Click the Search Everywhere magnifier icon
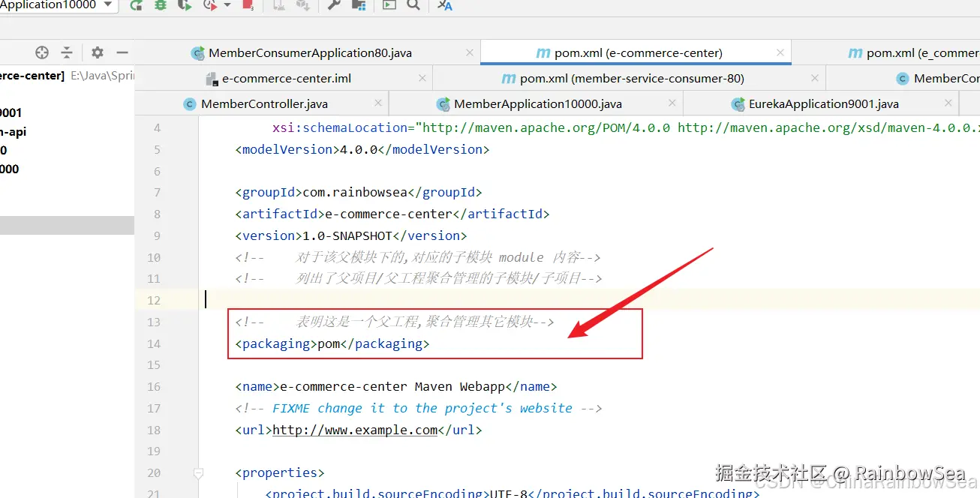 [x=413, y=5]
